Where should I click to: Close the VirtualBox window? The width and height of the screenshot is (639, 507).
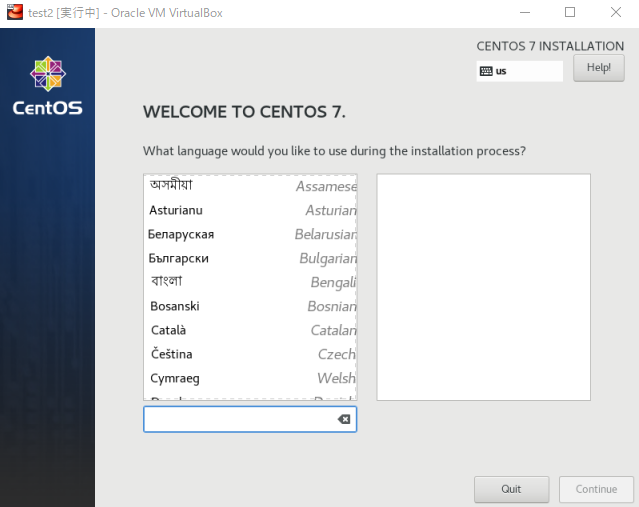tap(616, 13)
